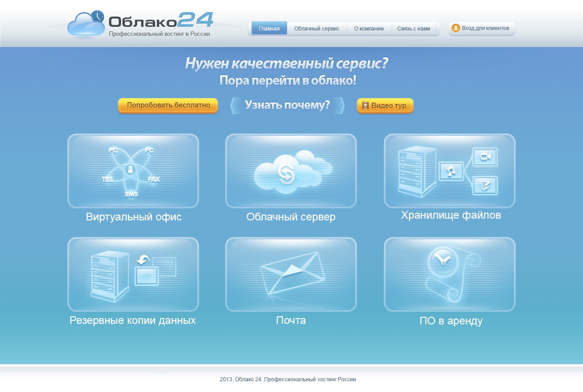The image size is (583, 392).
Task: Open the ПО в аренду clock-scroll tile
Action: (x=449, y=274)
